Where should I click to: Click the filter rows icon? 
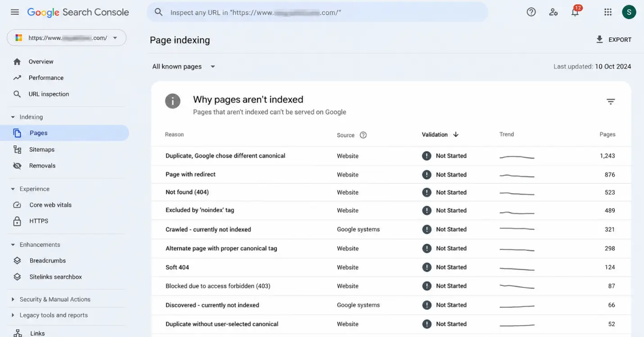click(611, 102)
